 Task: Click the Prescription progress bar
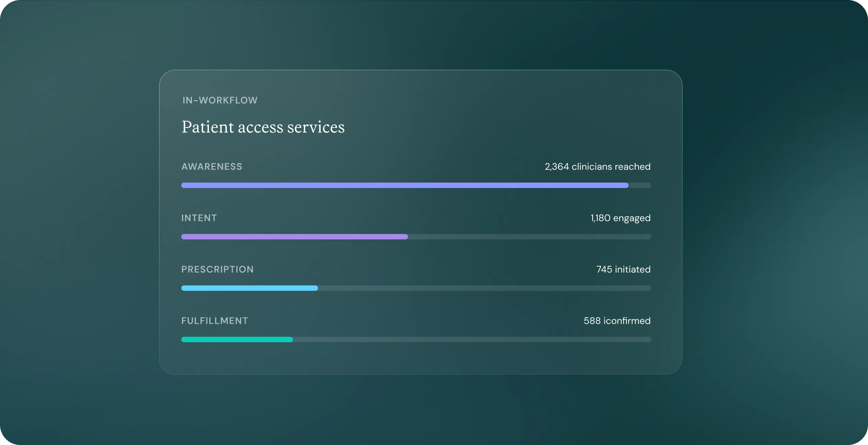(416, 288)
